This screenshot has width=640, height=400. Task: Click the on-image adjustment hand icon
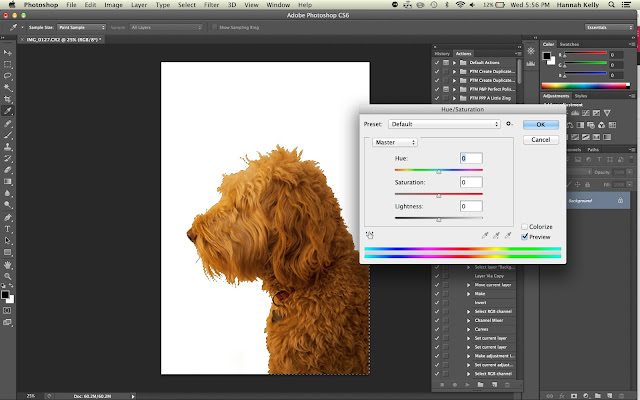tap(370, 234)
